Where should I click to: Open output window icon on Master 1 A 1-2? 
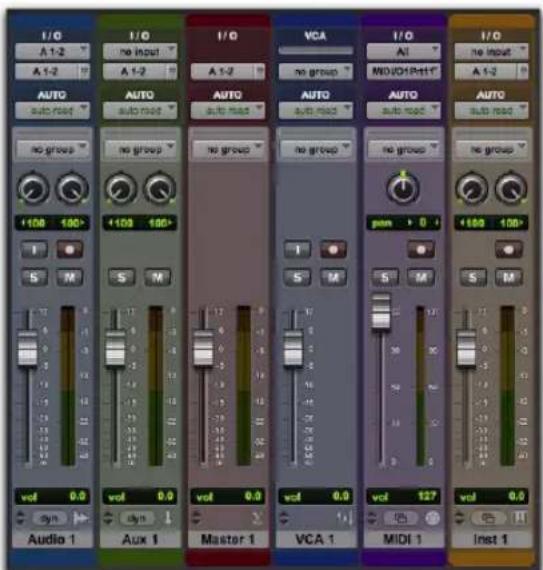point(260,71)
